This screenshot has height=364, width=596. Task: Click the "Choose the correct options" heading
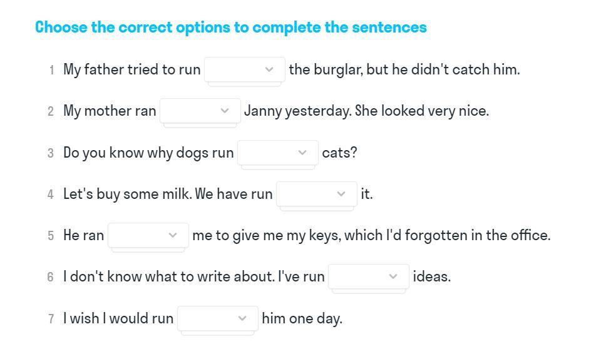click(x=231, y=28)
